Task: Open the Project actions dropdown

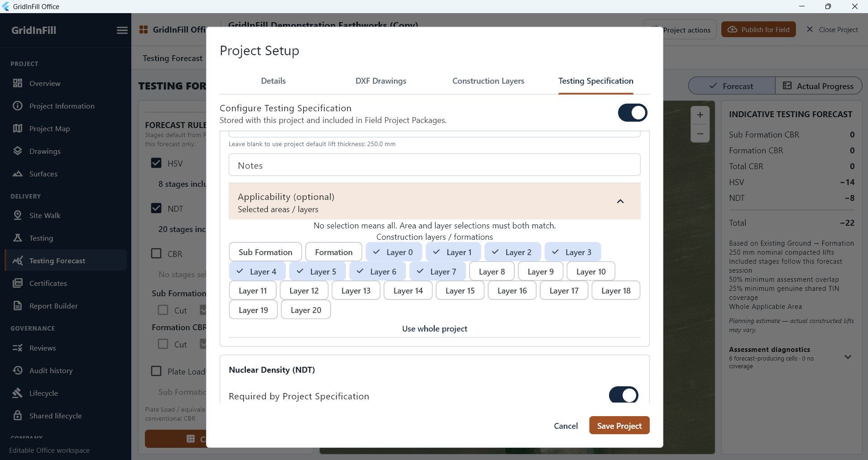Action: pyautogui.click(x=680, y=30)
